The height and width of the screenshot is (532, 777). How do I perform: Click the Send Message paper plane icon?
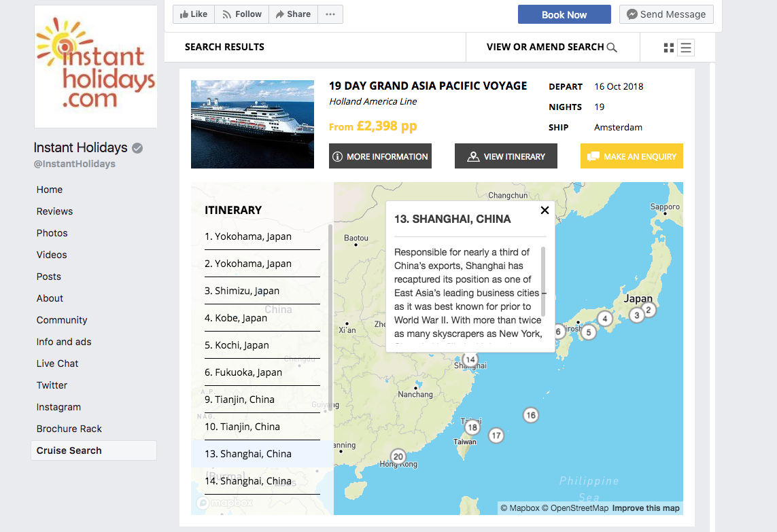[633, 14]
